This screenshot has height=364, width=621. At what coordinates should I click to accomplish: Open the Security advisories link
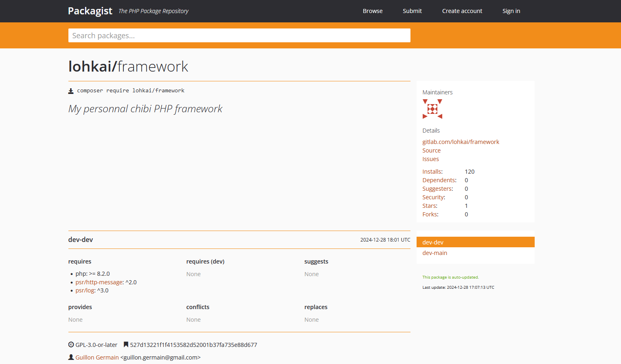(x=434, y=197)
